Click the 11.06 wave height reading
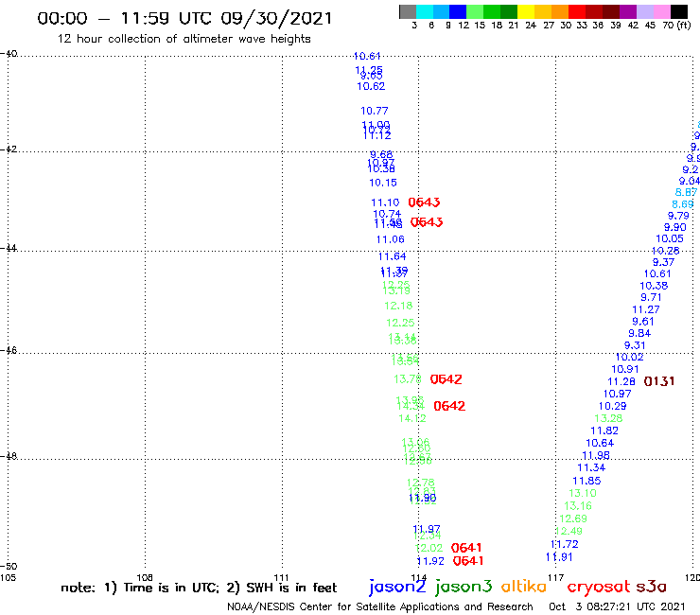700x615 pixels. pyautogui.click(x=390, y=239)
